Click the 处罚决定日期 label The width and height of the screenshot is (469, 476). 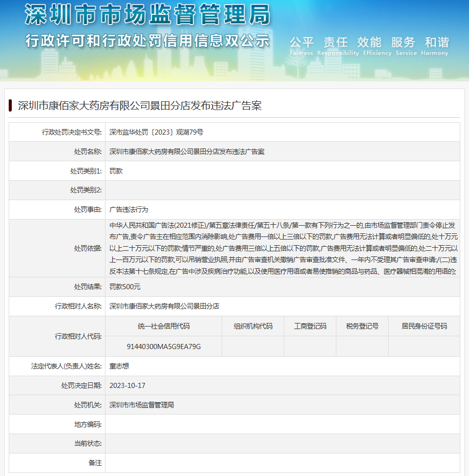pos(81,385)
